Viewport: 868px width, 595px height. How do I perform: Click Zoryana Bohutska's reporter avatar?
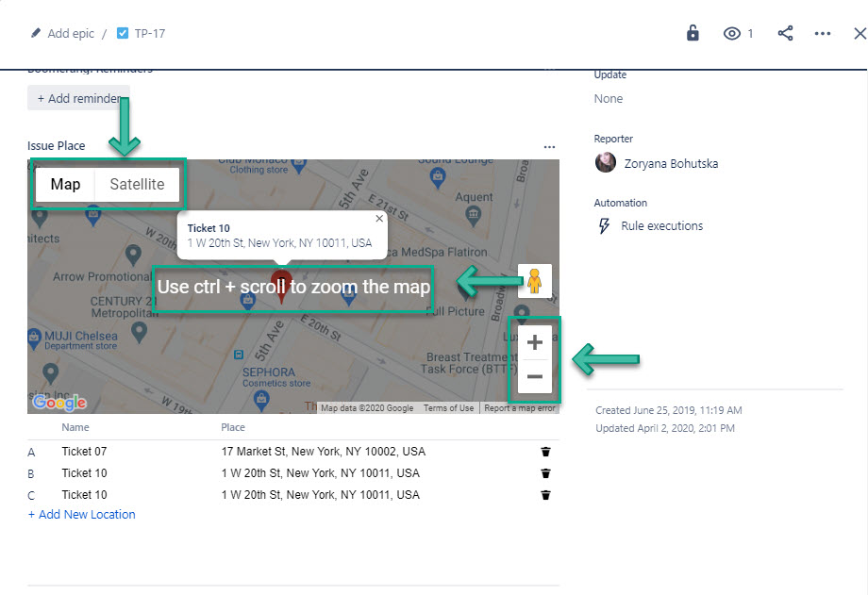click(605, 162)
